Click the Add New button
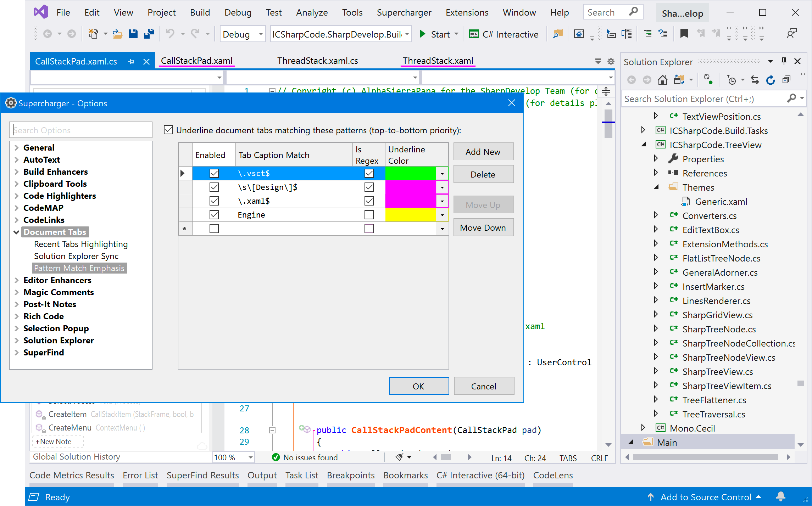 [483, 152]
